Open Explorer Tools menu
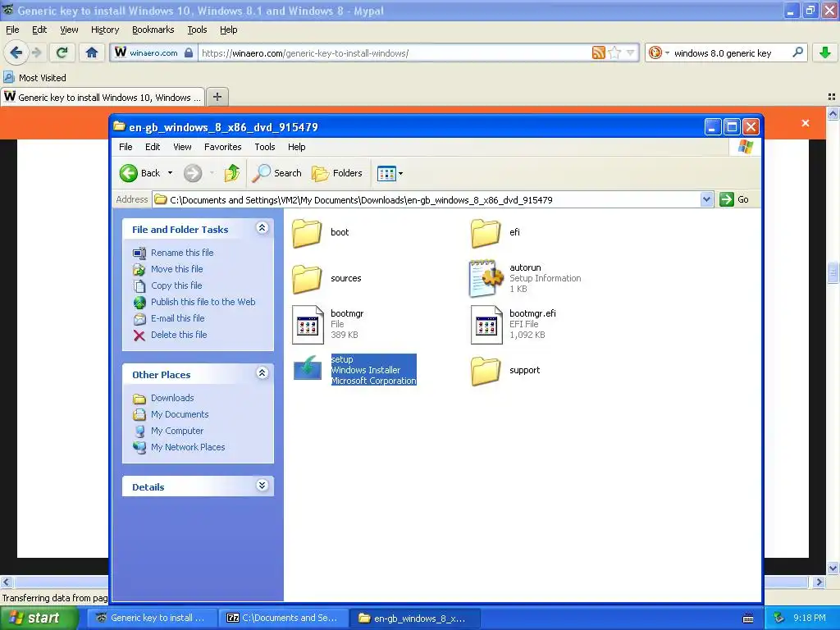840x630 pixels. [x=265, y=147]
